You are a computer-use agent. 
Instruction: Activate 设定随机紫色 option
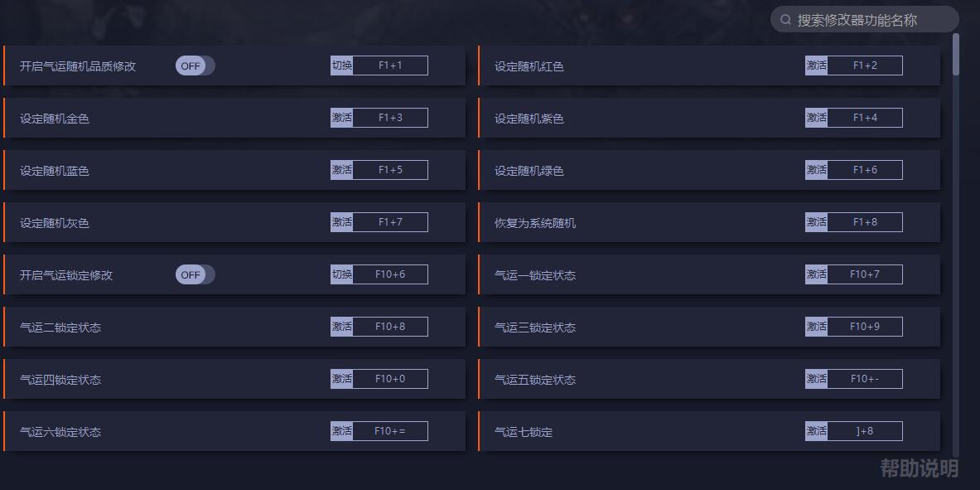click(x=817, y=118)
